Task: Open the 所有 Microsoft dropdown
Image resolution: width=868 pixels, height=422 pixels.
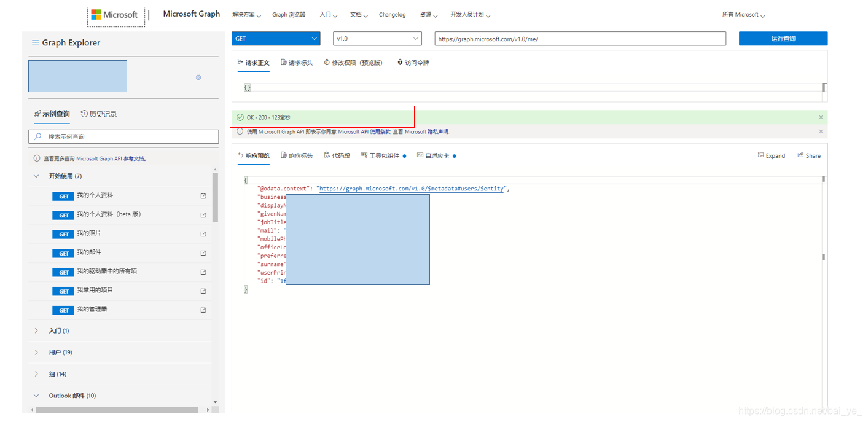Action: (743, 15)
